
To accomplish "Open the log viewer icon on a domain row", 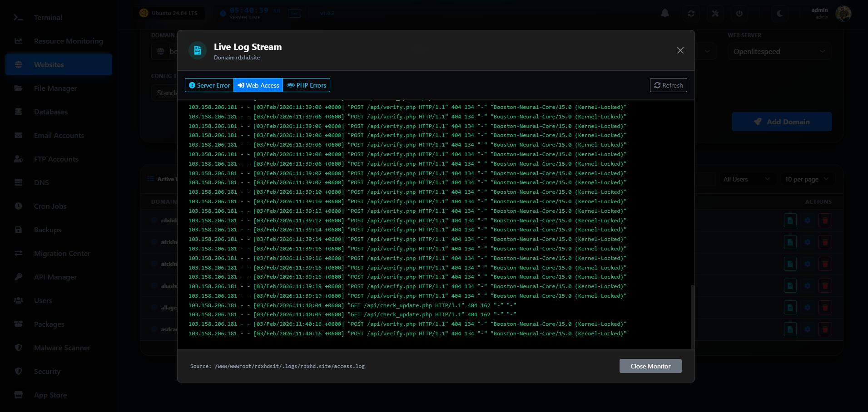I will [x=790, y=220].
